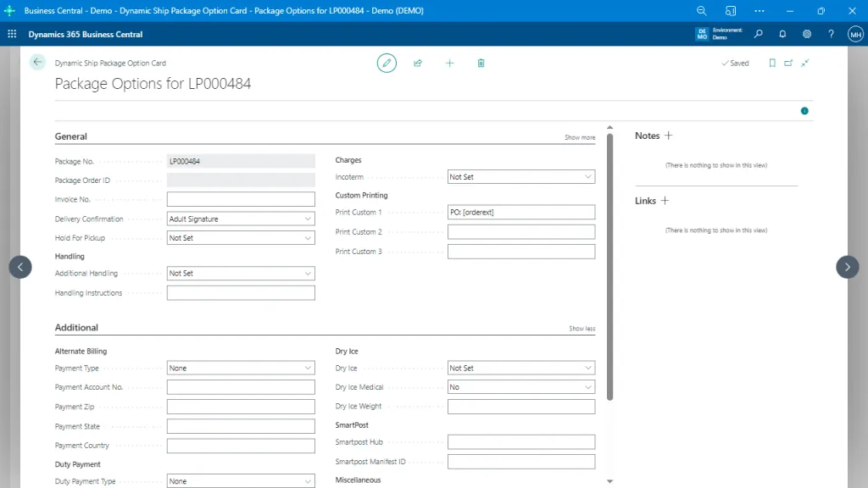Open the Dry Ice Medical dropdown
Screen dimensions: 868x488
(588, 386)
